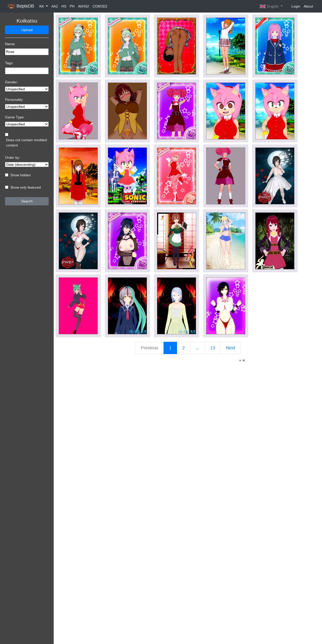Open the AI/HS2 section
Screen dimensions: 322x644
(84, 6)
